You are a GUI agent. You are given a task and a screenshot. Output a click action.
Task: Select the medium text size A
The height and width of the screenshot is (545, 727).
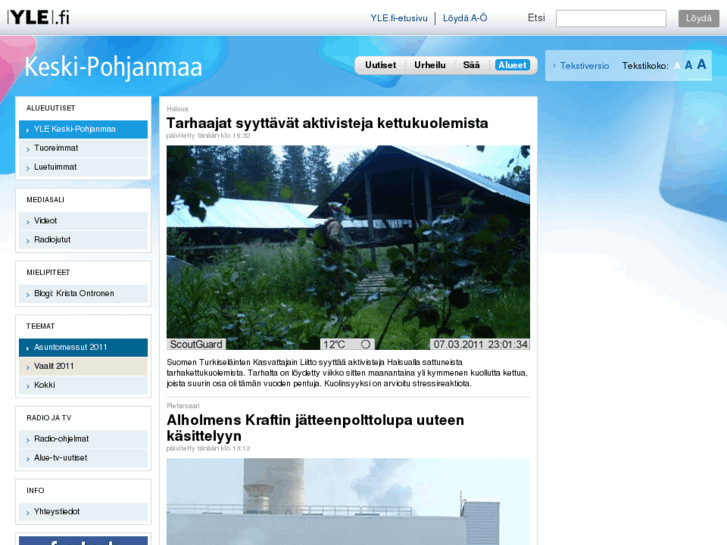tap(689, 65)
